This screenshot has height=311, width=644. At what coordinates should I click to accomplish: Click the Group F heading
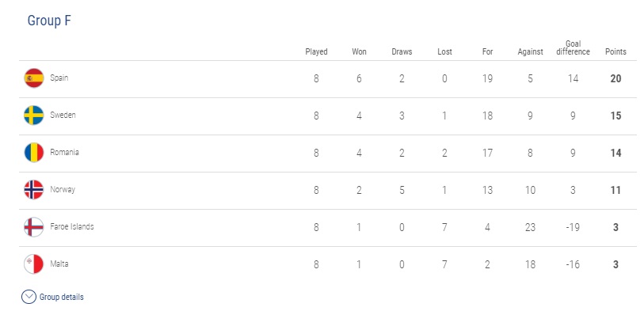point(49,21)
